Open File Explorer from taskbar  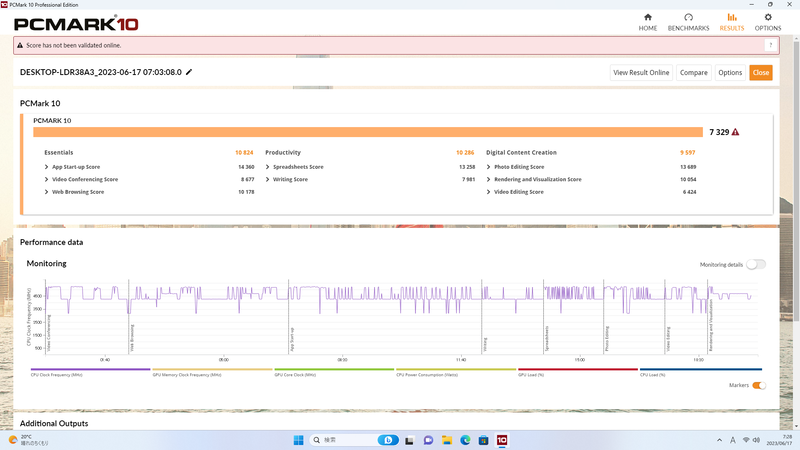point(446,440)
